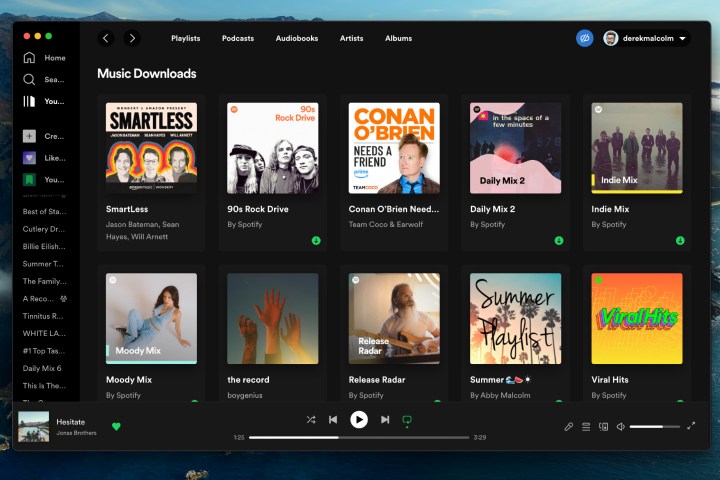Open the Conan O'Brien podcast cover
720x480 pixels.
point(394,148)
